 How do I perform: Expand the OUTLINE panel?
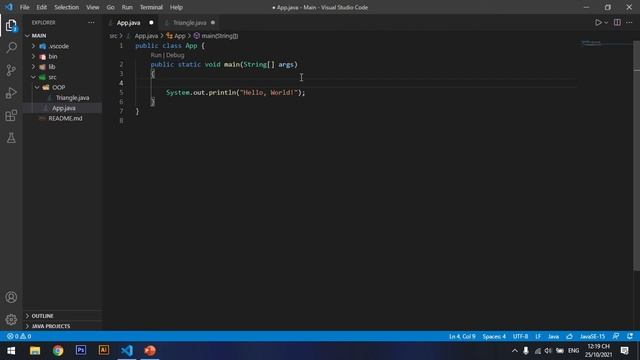coord(42,316)
